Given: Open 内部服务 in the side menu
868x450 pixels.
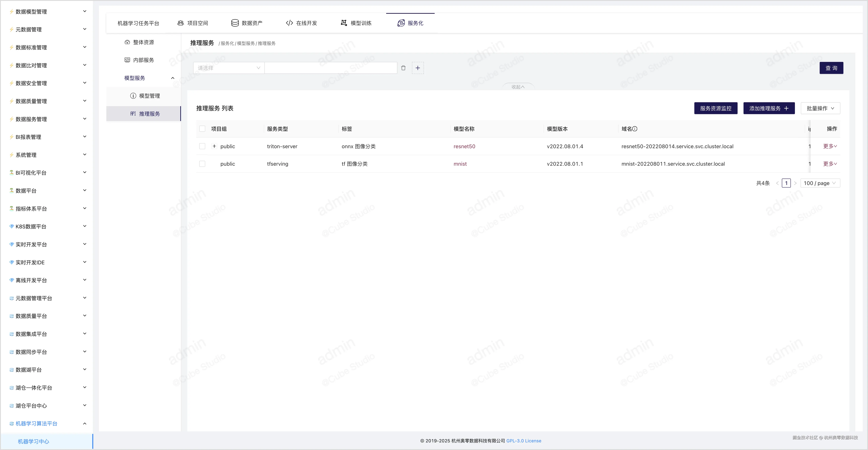Looking at the screenshot, I should (x=143, y=60).
